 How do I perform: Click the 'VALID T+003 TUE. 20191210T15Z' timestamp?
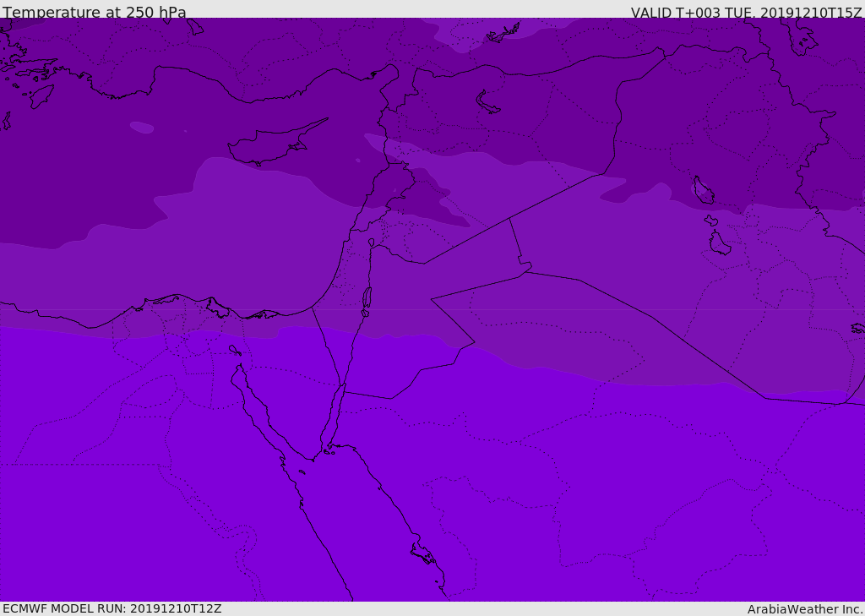point(747,12)
